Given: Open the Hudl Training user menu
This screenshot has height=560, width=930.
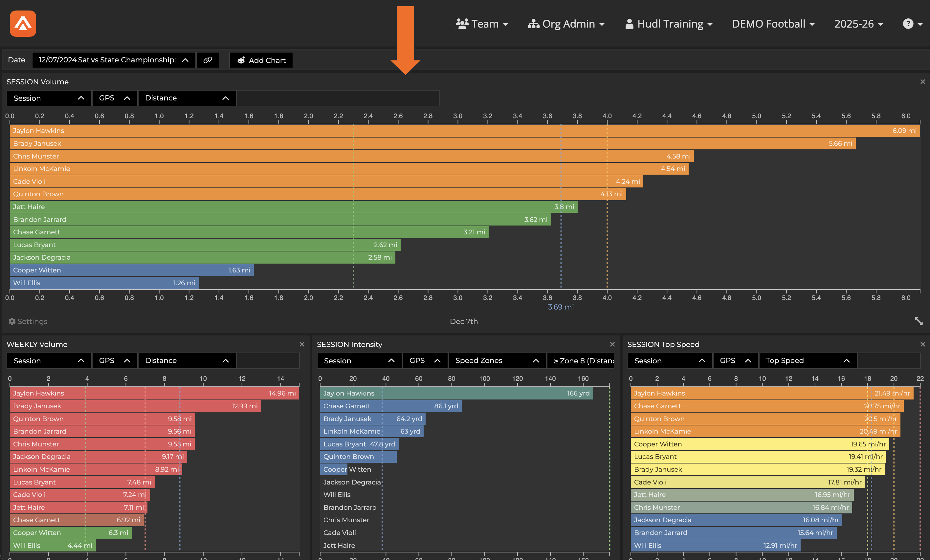Looking at the screenshot, I should (669, 24).
